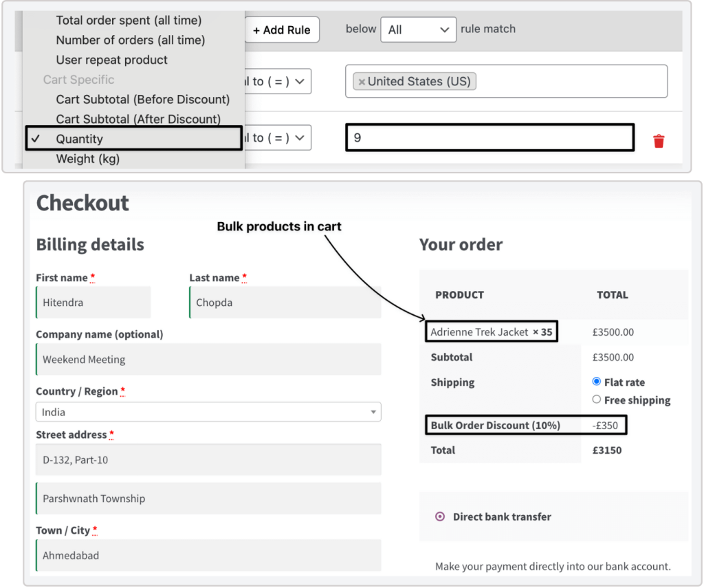Choose Cart Subtotal (Before Discount) option
This screenshot has height=588, width=704.
pyautogui.click(x=142, y=99)
